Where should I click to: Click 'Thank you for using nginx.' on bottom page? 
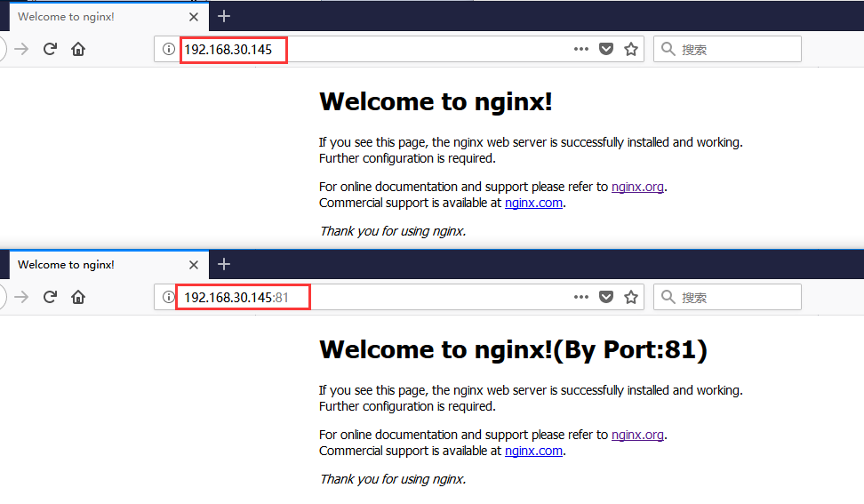(x=393, y=479)
